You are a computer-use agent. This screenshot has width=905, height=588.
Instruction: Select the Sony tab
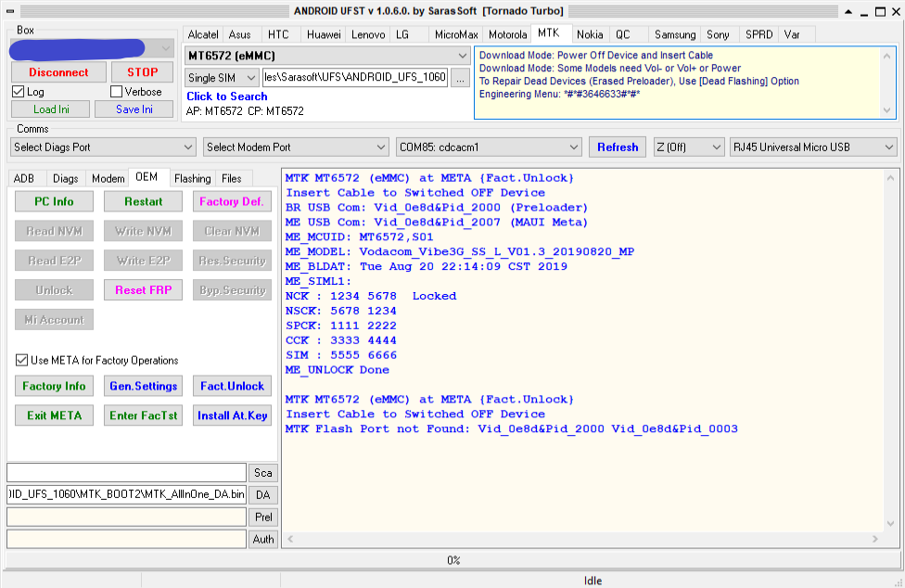(718, 34)
